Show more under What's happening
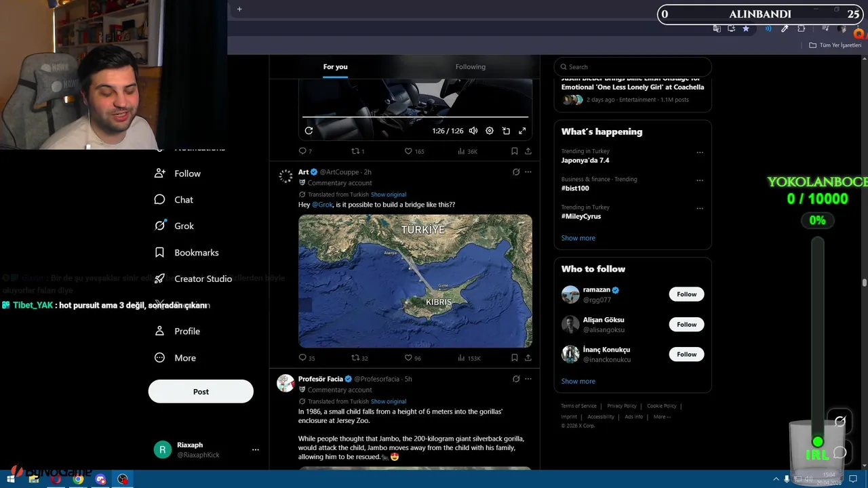Screen dimensions: 868x488 point(578,238)
